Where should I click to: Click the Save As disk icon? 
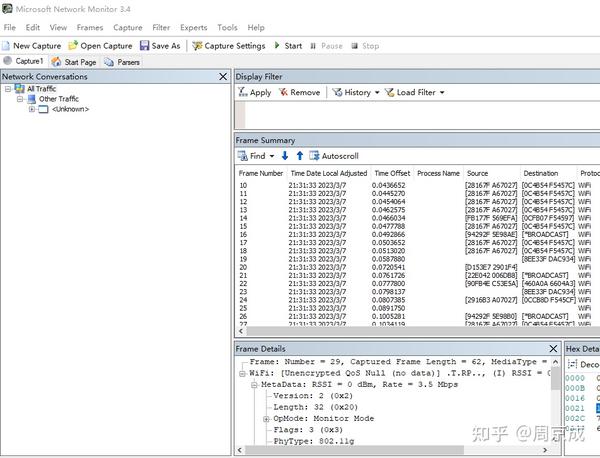coord(144,46)
